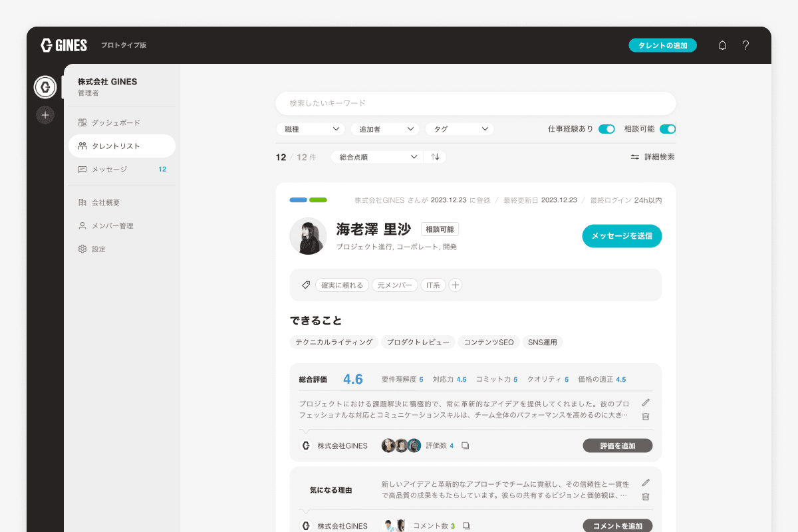Click the GINES logo in the top bar

tap(63, 45)
